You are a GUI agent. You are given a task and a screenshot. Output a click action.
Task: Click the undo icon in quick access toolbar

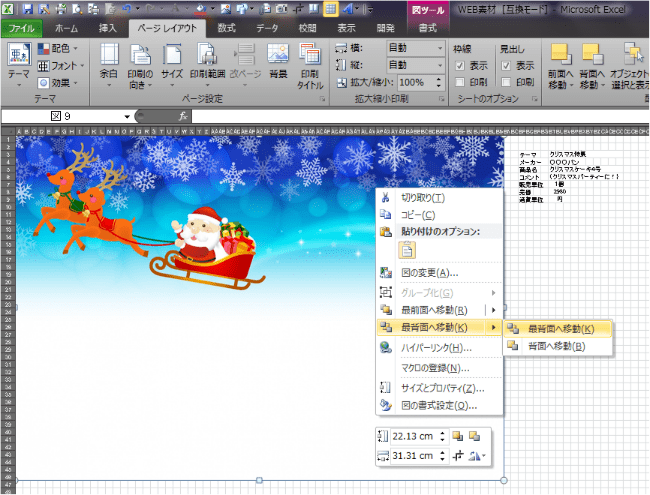pyautogui.click(x=127, y=9)
